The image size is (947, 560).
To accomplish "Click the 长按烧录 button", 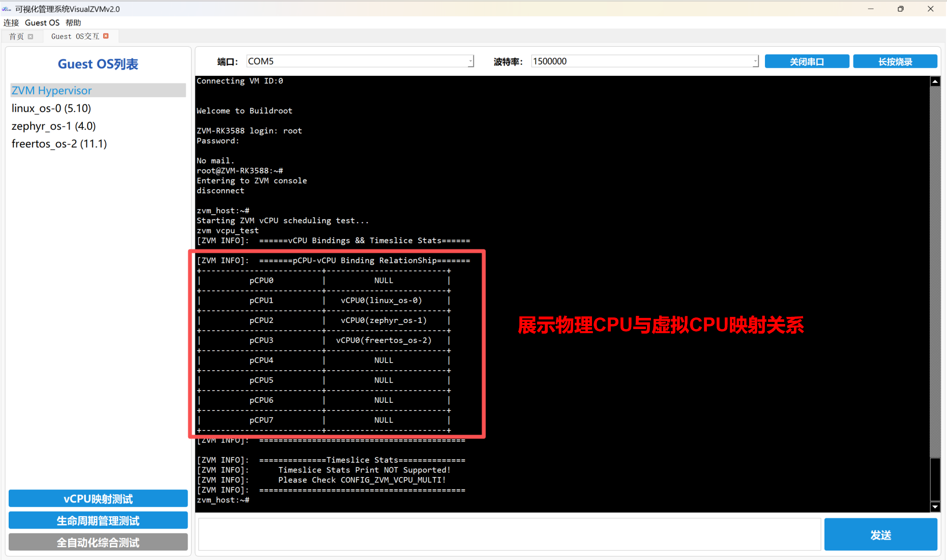I will click(895, 62).
